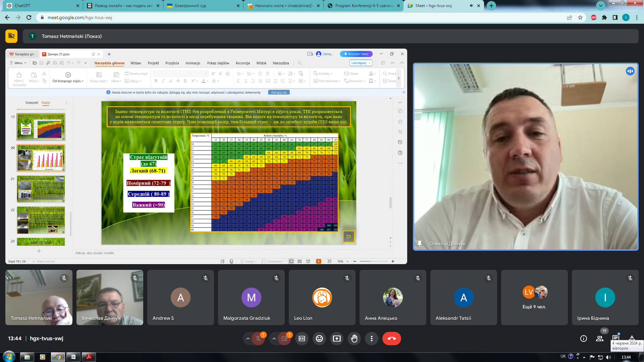644x362 pixels.
Task: Expand the WPS Menu dropdown
Action: [18, 63]
